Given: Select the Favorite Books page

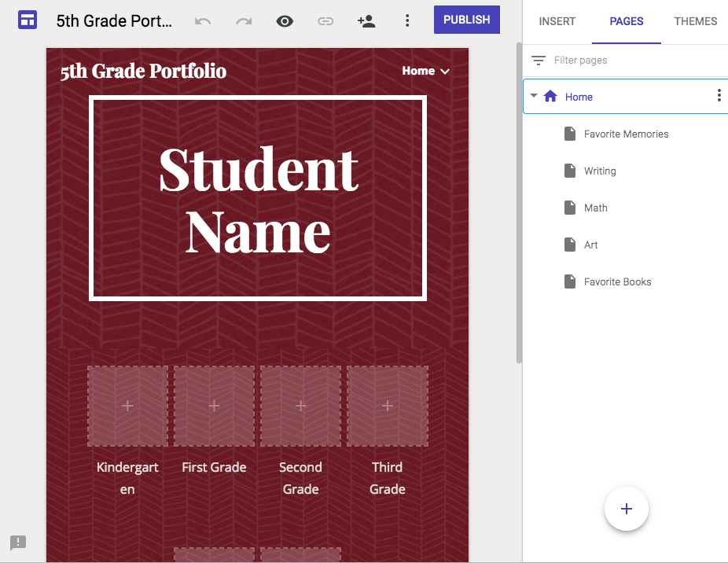Looking at the screenshot, I should [x=617, y=281].
